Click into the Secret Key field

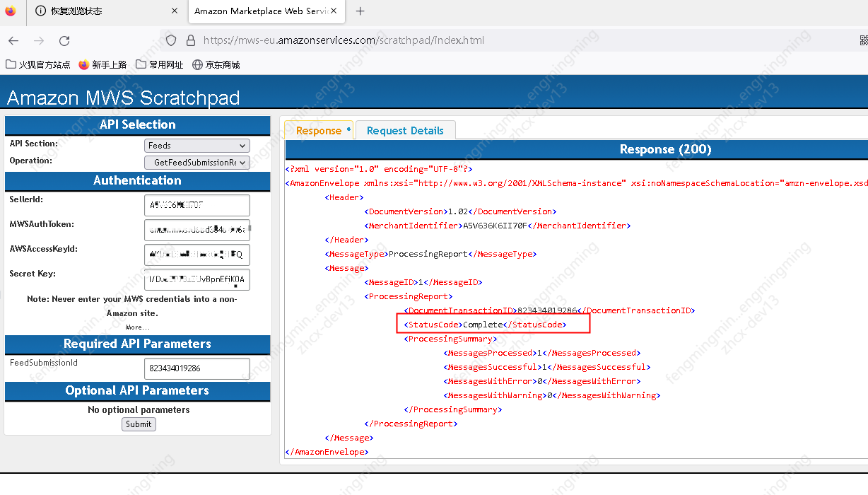pyautogui.click(x=197, y=279)
